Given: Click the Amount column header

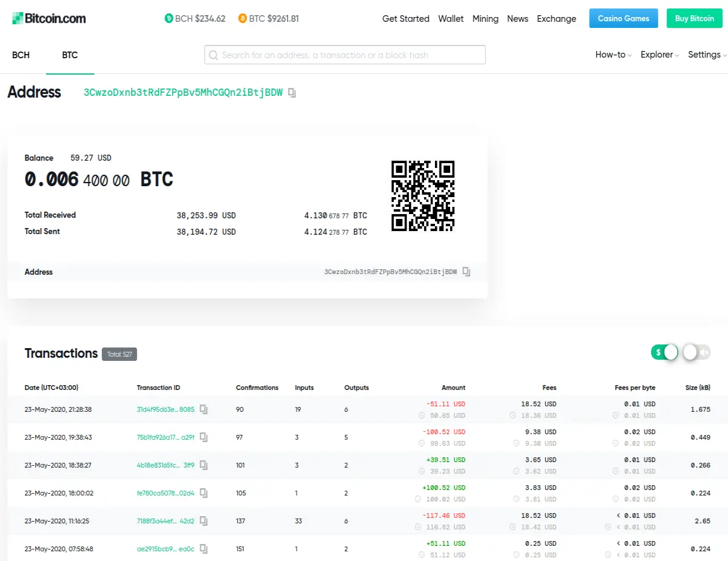Looking at the screenshot, I should point(453,388).
